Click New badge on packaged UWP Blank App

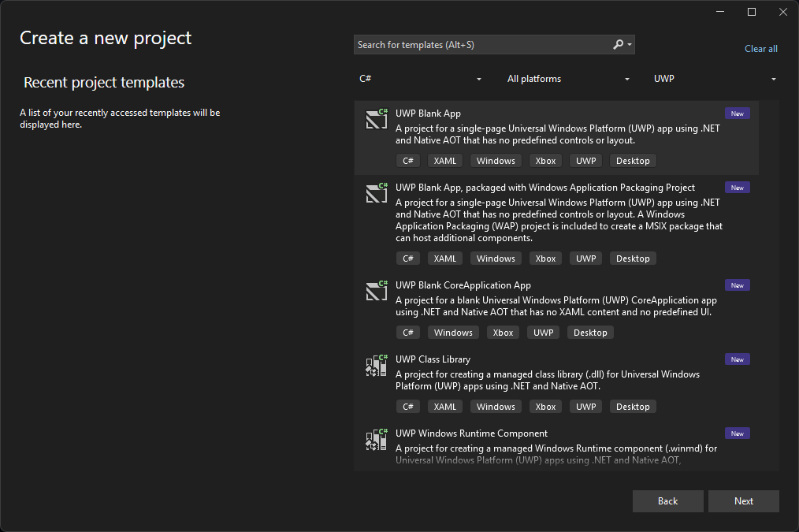pyautogui.click(x=738, y=188)
